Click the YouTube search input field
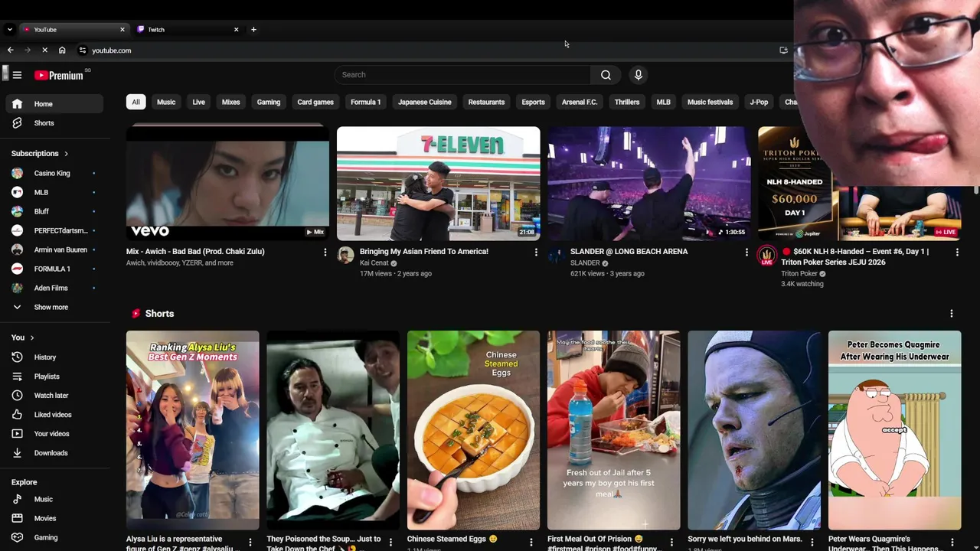Image resolution: width=980 pixels, height=551 pixels. (x=462, y=75)
